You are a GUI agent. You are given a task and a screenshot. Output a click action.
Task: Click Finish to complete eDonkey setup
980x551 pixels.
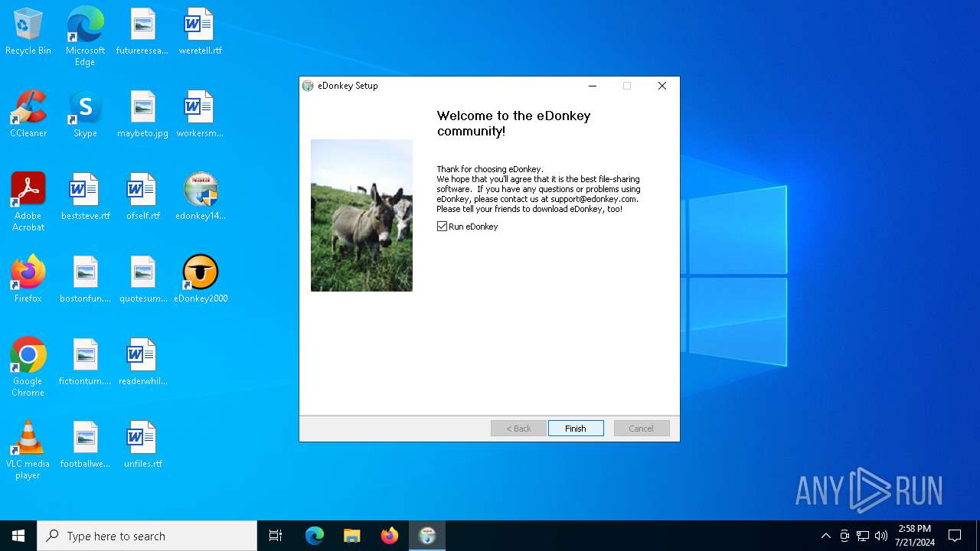[576, 429]
